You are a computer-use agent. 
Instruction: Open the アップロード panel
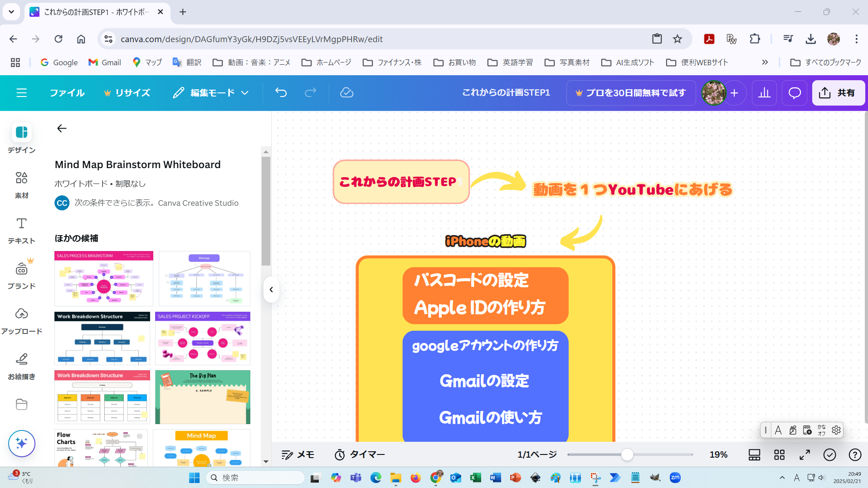click(x=21, y=320)
